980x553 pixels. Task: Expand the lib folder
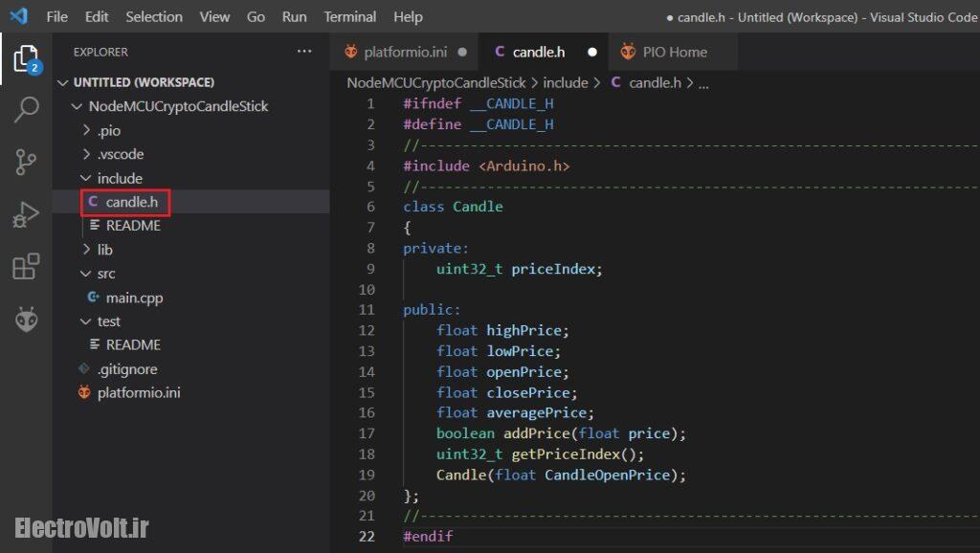[x=104, y=250]
